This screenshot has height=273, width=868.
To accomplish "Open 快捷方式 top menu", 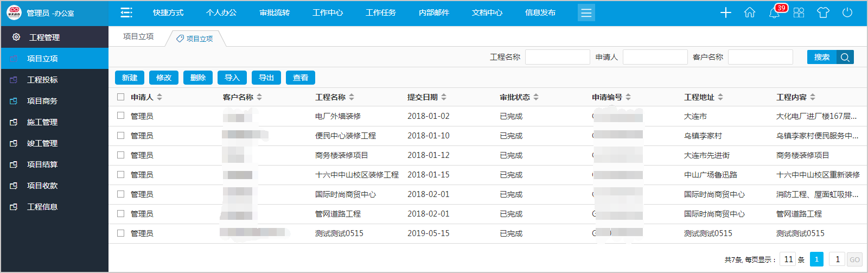I will 168,12.
